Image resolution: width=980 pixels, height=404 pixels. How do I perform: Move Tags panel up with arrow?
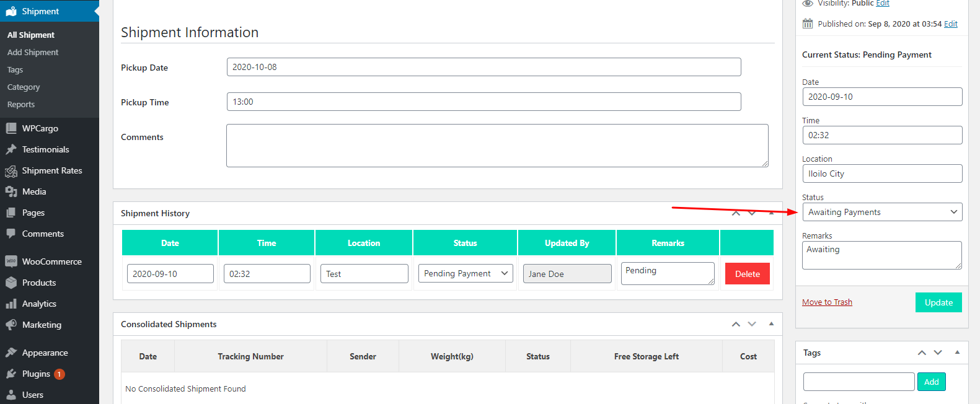[922, 353]
